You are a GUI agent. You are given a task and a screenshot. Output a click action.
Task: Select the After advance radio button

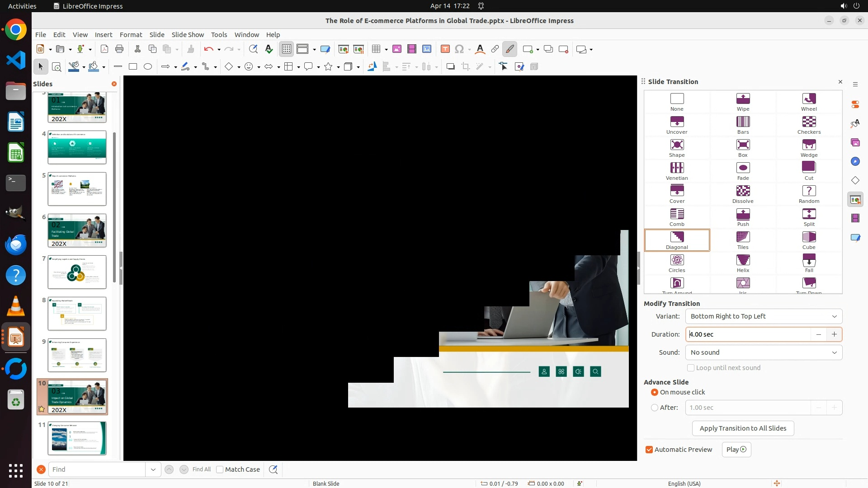655,408
